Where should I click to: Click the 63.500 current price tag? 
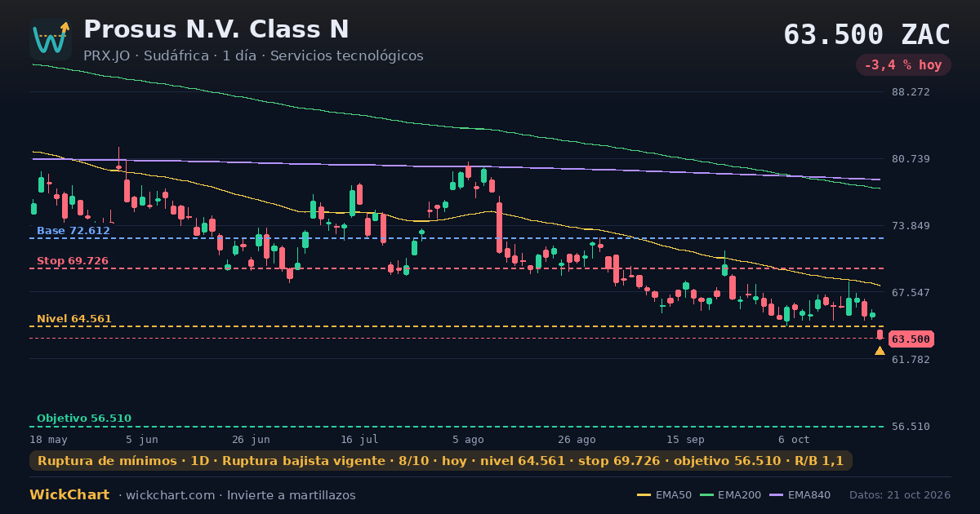click(911, 339)
